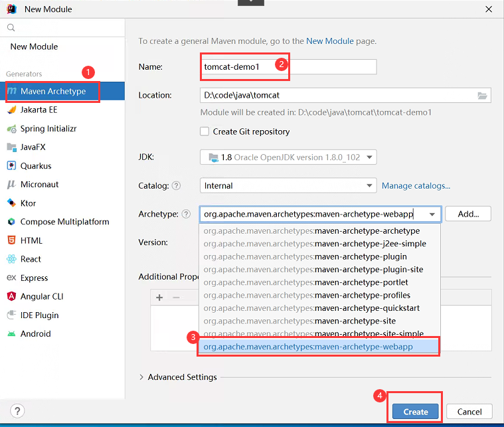Add property with the plus icon

(x=159, y=298)
